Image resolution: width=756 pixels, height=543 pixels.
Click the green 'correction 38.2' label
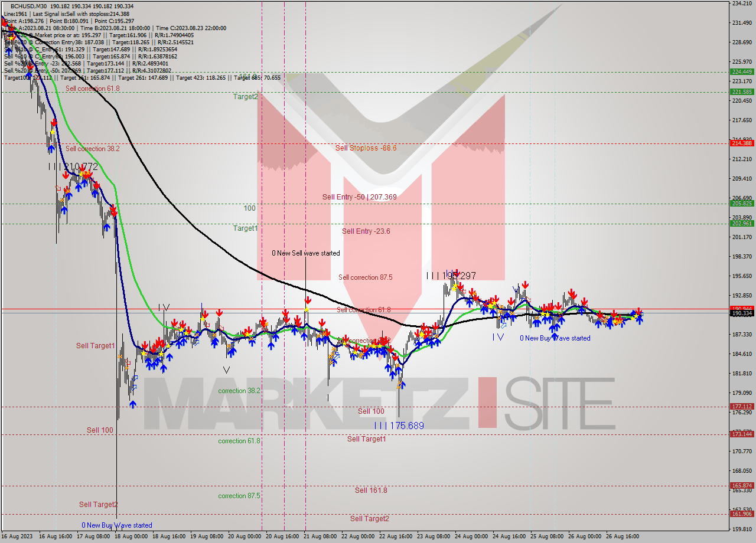point(239,391)
